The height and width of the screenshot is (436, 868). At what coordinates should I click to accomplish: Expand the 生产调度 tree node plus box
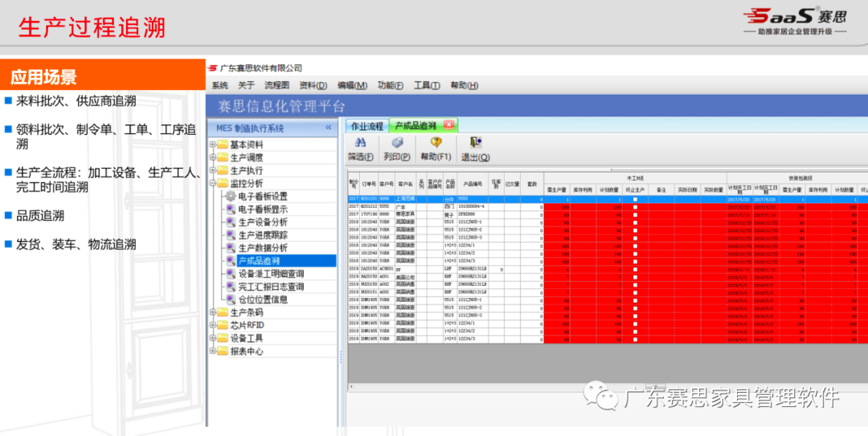[212, 157]
